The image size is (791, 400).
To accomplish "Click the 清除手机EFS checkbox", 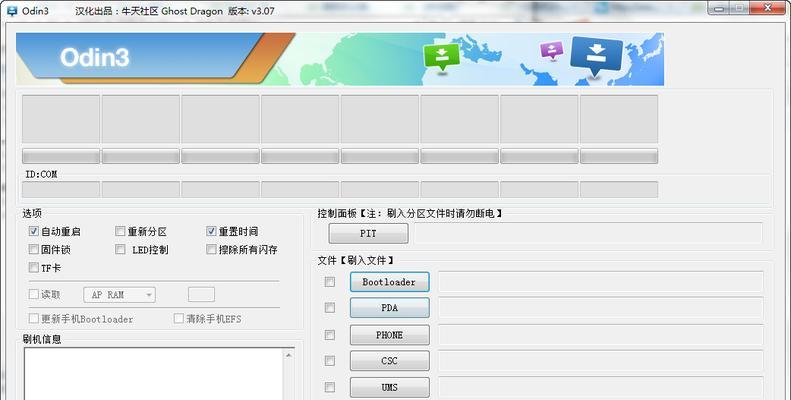I will 179,318.
